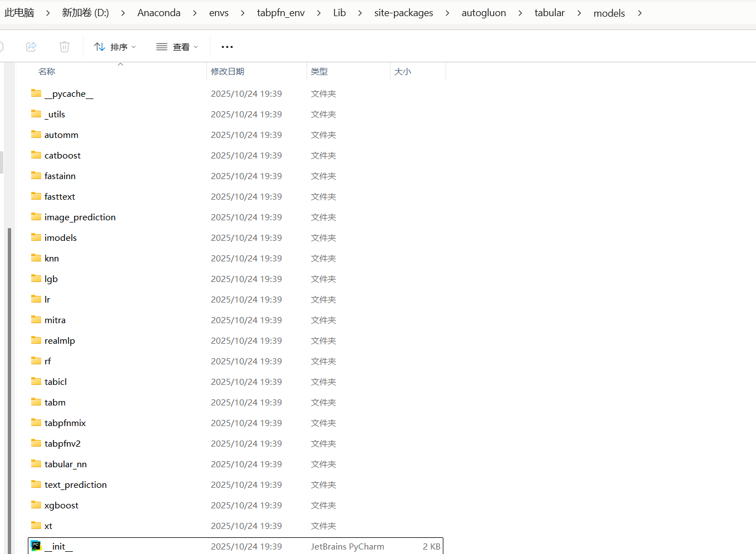Click the xgboost folder name
This screenshot has width=756, height=554.
point(61,505)
